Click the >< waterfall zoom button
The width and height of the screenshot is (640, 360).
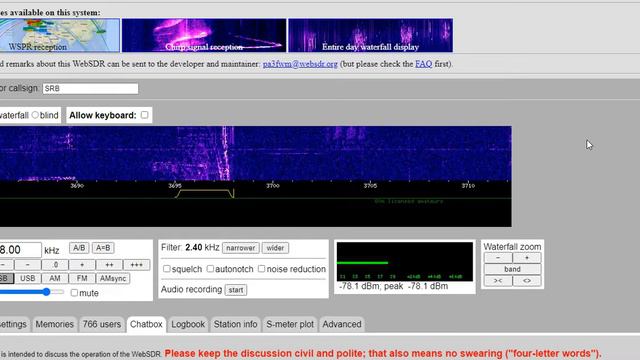pos(498,281)
